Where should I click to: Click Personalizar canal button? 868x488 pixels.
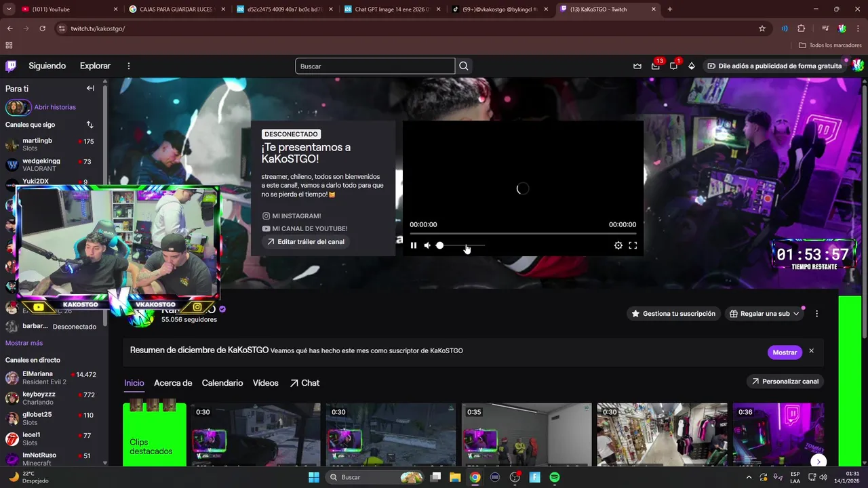785,382
